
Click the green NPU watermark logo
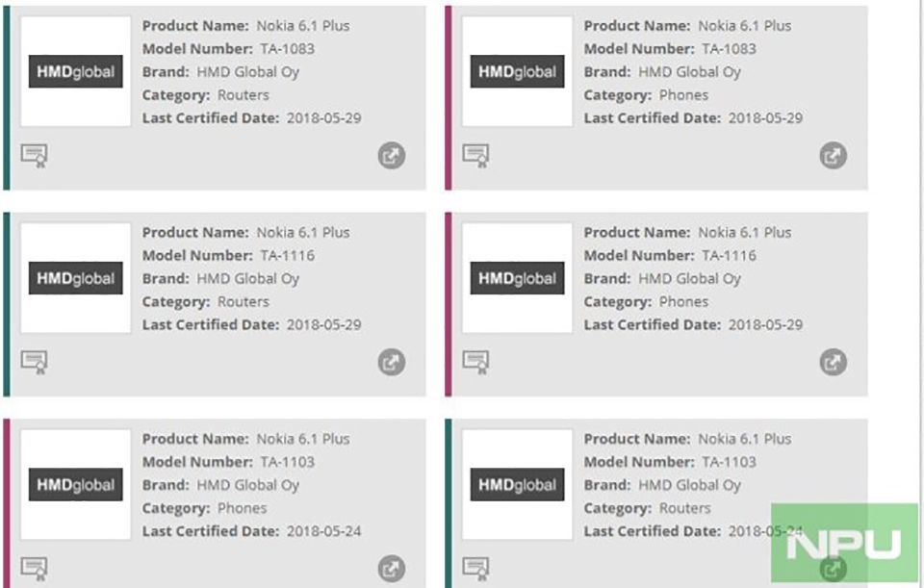pos(844,543)
